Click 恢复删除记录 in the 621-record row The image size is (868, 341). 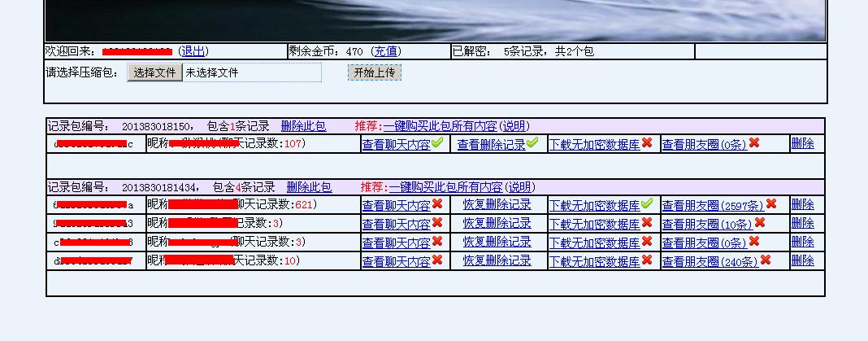tap(497, 204)
